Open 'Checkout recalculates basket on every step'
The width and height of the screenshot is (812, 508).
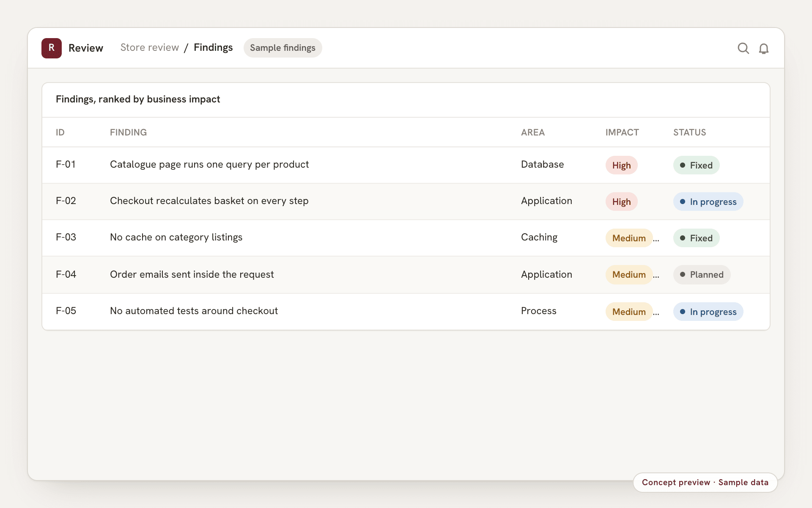[209, 201]
